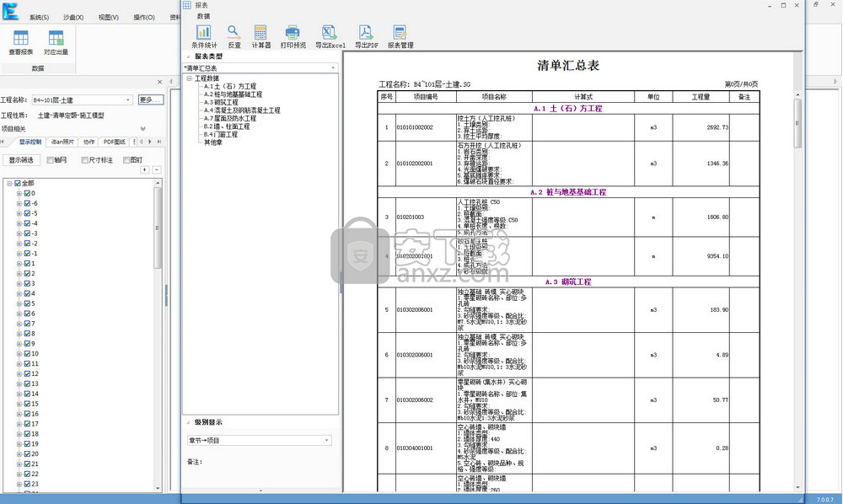Open the 计算器 calculator tool
The height and width of the screenshot is (504, 843).
point(260,36)
